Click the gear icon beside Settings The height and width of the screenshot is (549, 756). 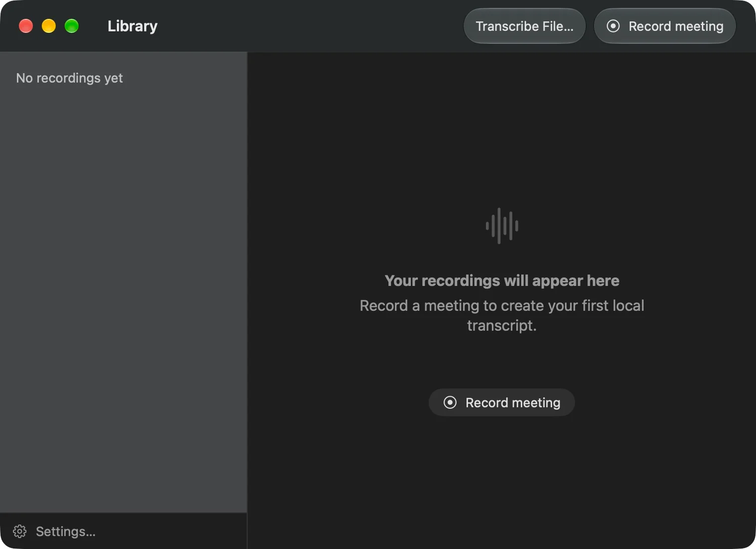(20, 532)
